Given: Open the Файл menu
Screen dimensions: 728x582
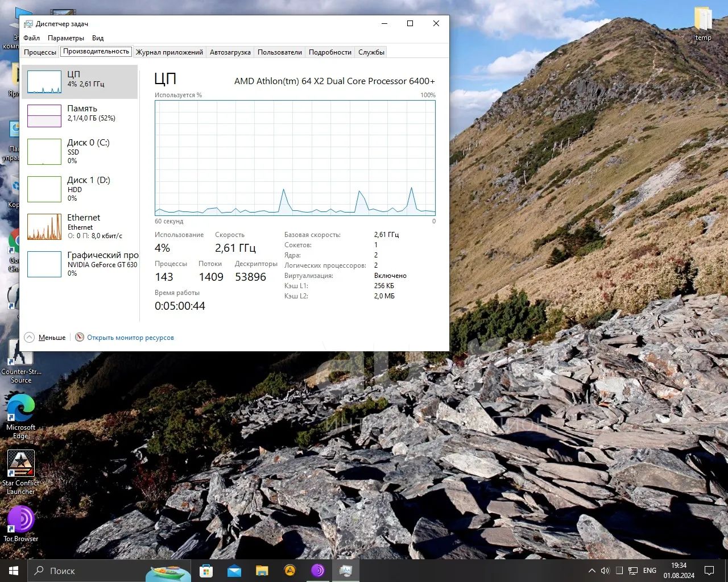Looking at the screenshot, I should point(32,38).
